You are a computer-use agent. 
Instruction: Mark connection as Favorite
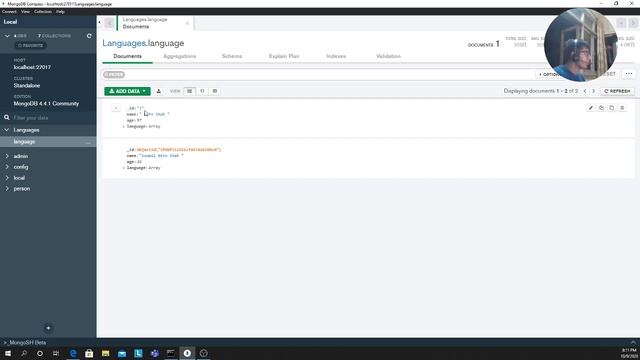(x=31, y=45)
